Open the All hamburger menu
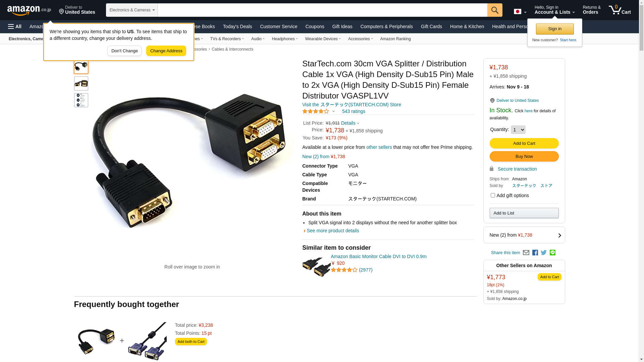Screen dimensions: 644x362 15,26
